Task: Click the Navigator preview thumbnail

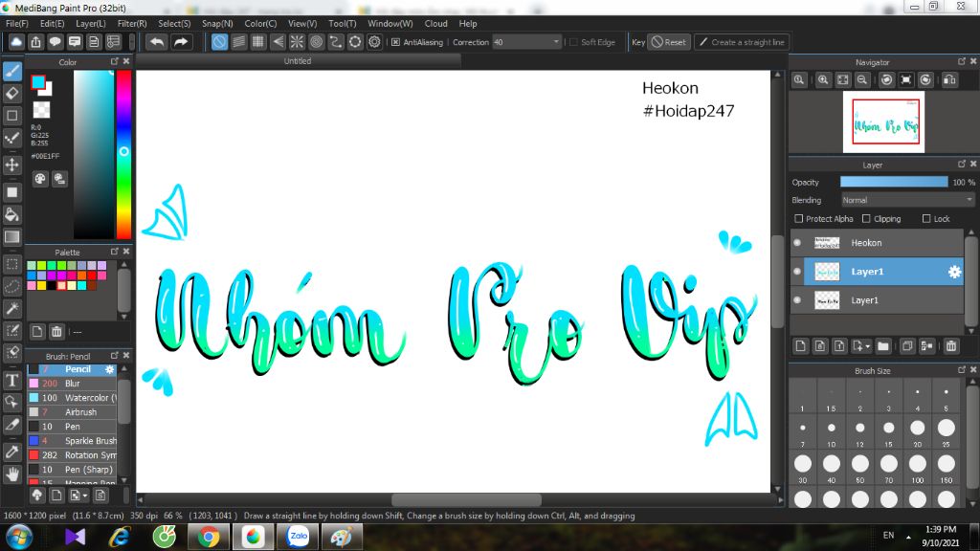Action: click(x=883, y=121)
